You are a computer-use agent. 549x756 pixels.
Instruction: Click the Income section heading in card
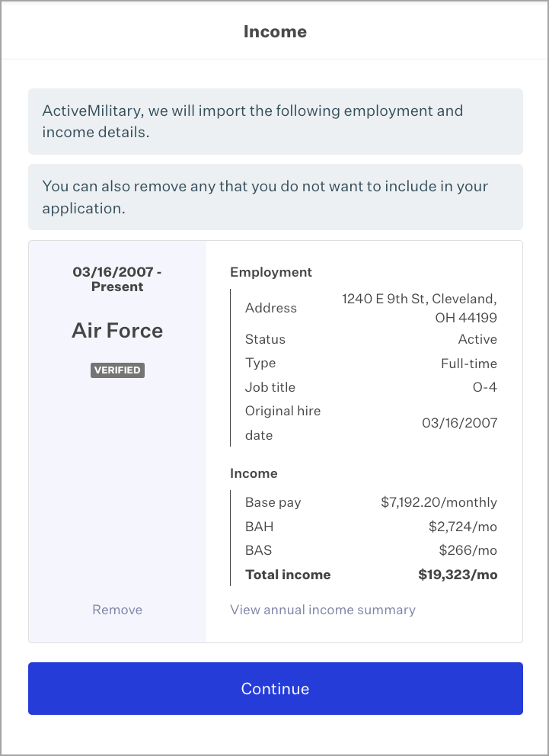tap(254, 473)
